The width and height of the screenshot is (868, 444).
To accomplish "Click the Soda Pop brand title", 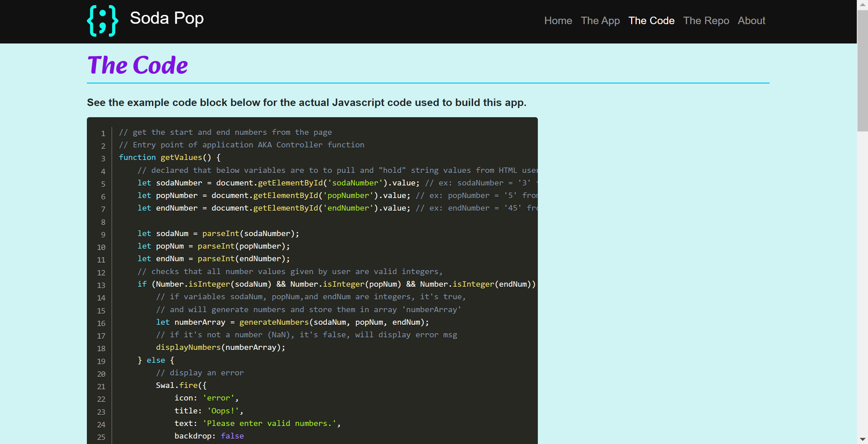I will (167, 18).
